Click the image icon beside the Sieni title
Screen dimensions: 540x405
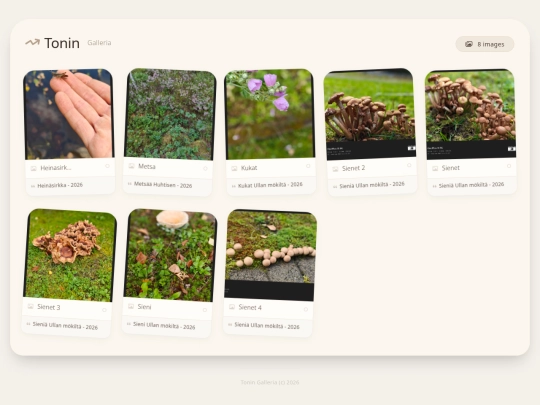click(x=131, y=306)
